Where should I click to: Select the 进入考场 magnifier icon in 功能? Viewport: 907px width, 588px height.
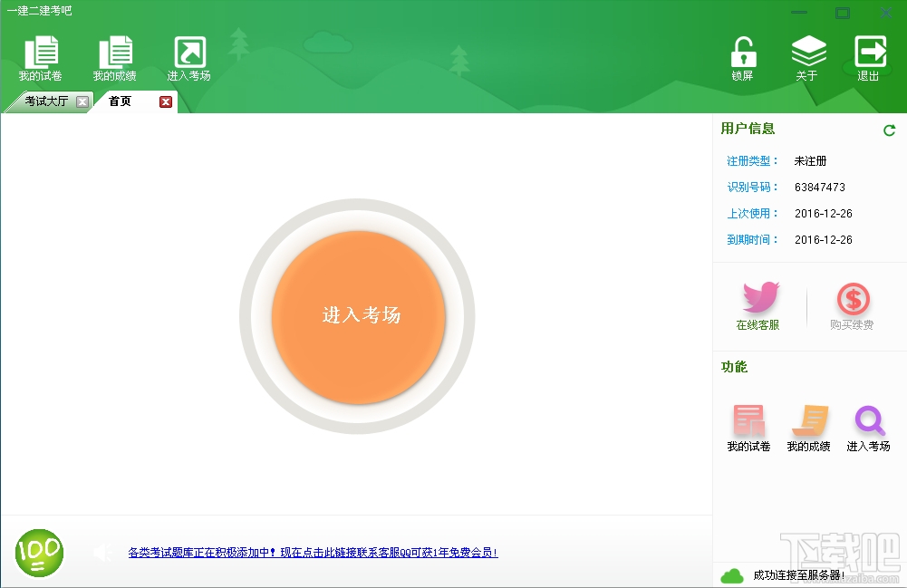pyautogui.click(x=868, y=428)
